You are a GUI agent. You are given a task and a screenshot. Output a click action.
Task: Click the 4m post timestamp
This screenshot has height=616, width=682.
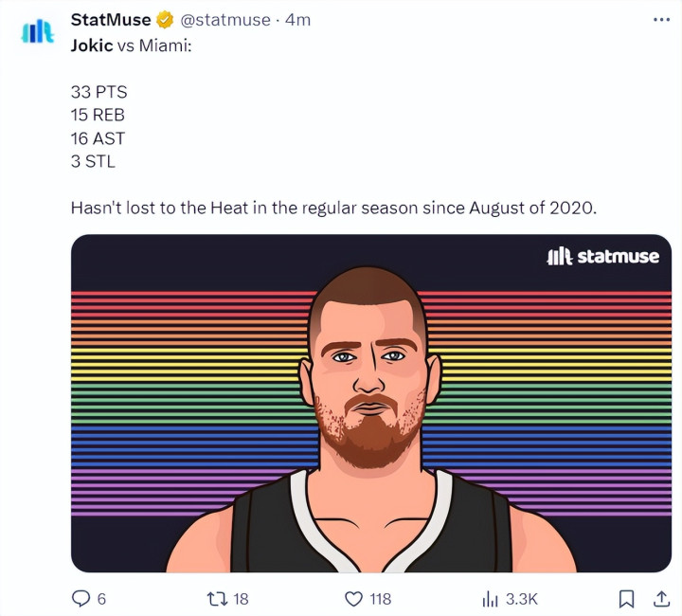[x=297, y=20]
